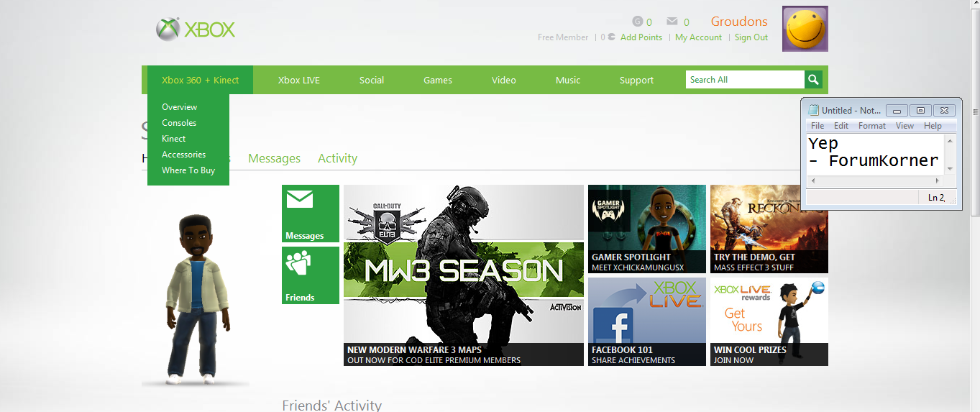Viewport: 980px width, 412px height.
Task: Choose Accessories in the dropdown
Action: pyautogui.click(x=183, y=155)
